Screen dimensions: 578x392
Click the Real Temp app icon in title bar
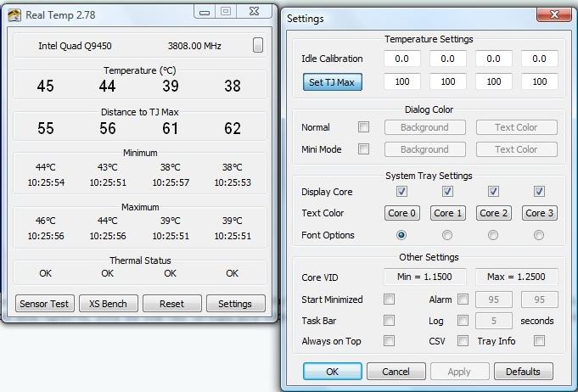pos(14,15)
